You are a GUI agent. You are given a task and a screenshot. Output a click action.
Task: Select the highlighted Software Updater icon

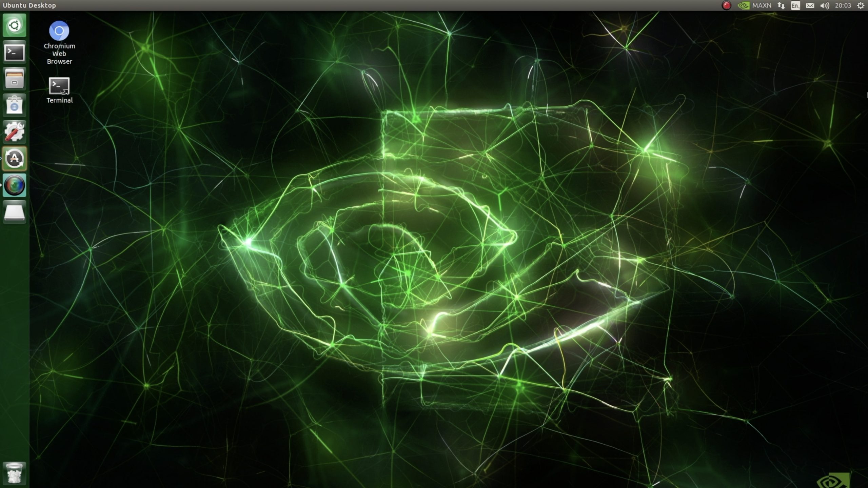coord(14,158)
